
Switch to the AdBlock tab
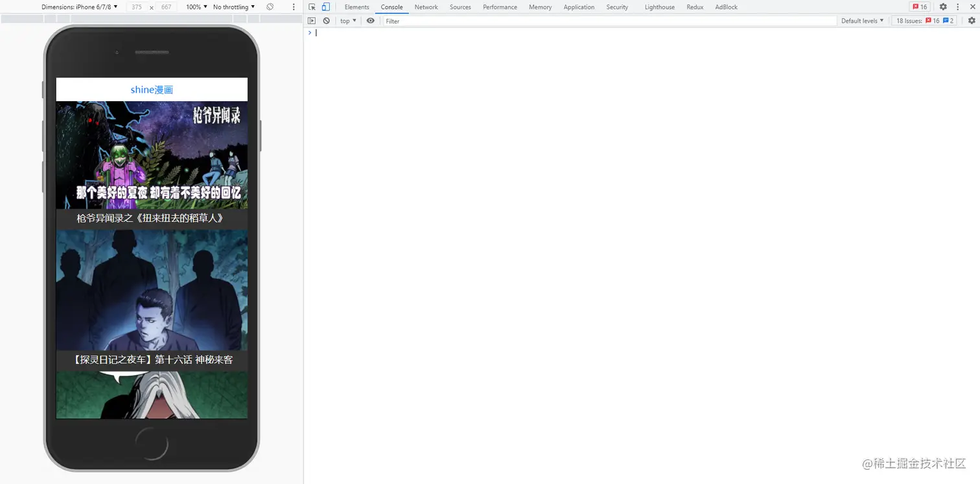click(726, 7)
